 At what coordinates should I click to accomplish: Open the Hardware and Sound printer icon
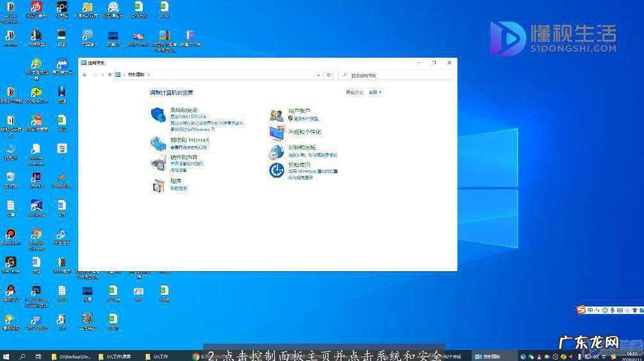pos(158,163)
